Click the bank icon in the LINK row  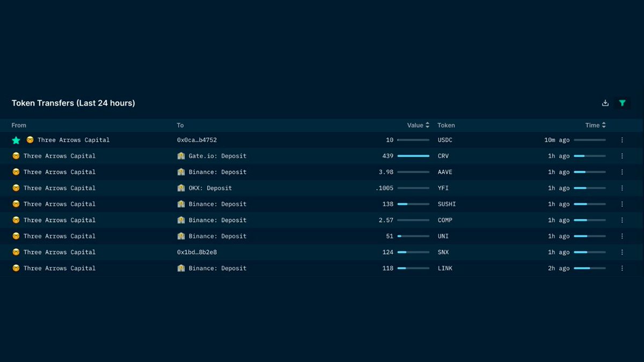(181, 268)
